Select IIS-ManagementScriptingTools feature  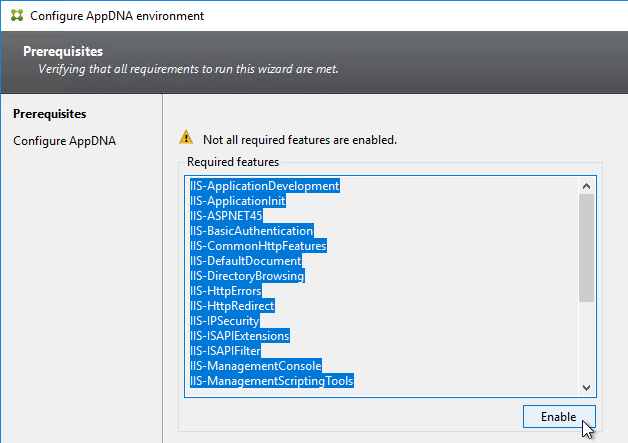tap(272, 381)
